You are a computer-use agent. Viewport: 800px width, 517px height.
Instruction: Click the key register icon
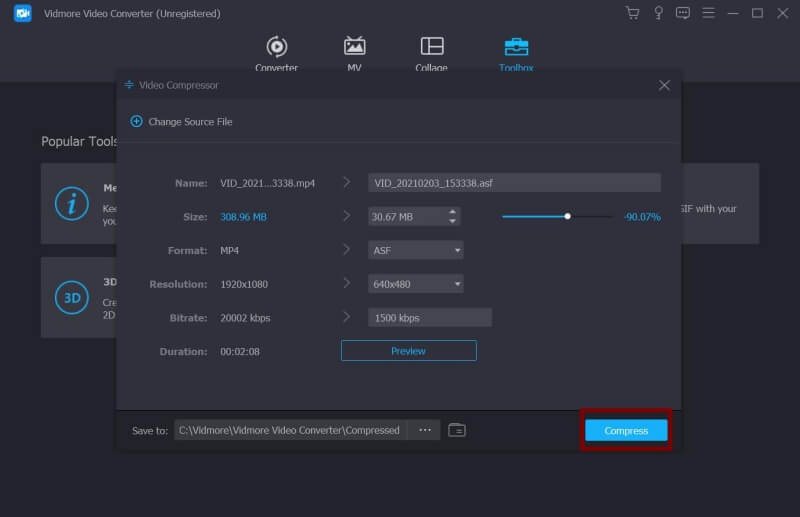click(x=658, y=13)
